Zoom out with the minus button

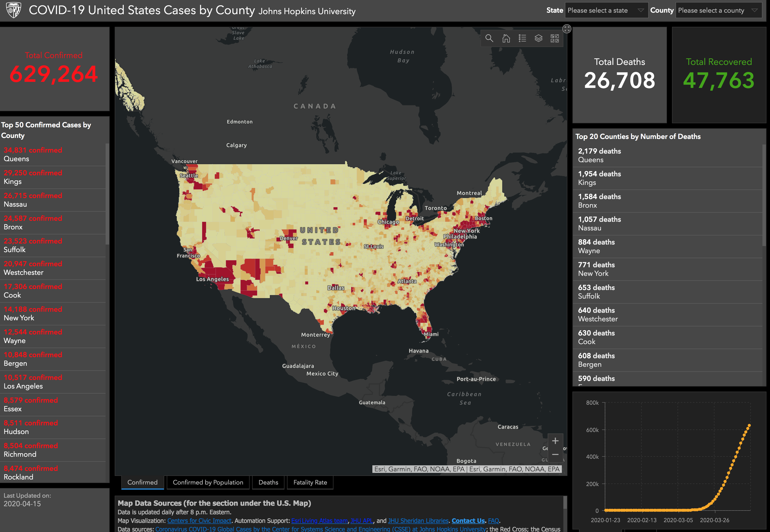555,455
